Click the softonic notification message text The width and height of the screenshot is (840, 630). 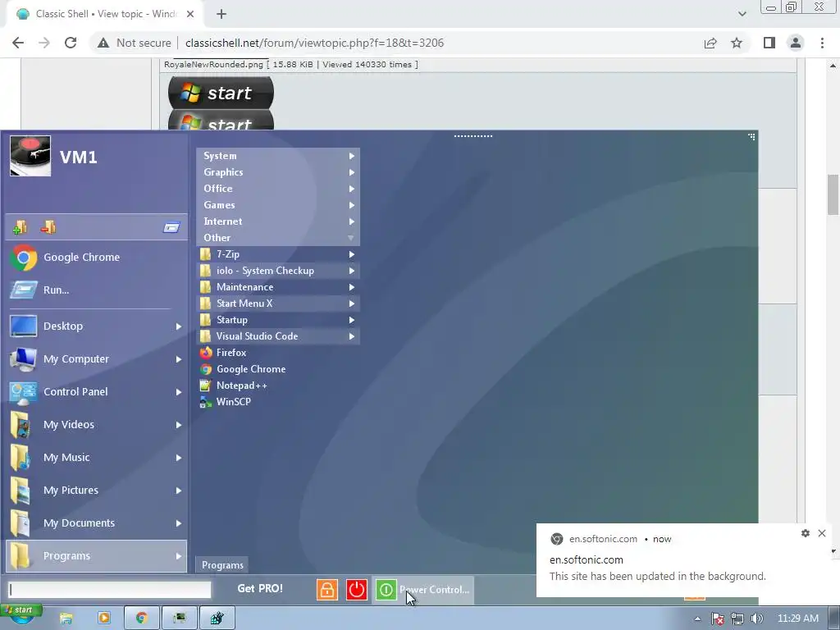[x=657, y=577]
